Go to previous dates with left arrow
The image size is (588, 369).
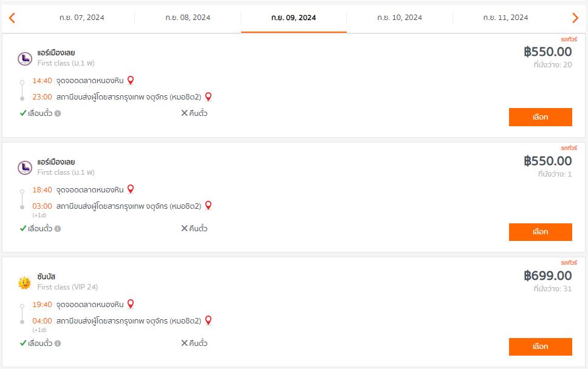pyautogui.click(x=12, y=18)
